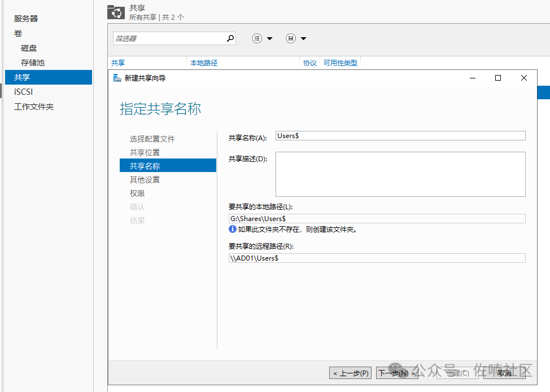Open 工作文件夹 in the left navigation
The image size is (550, 392).
34,107
